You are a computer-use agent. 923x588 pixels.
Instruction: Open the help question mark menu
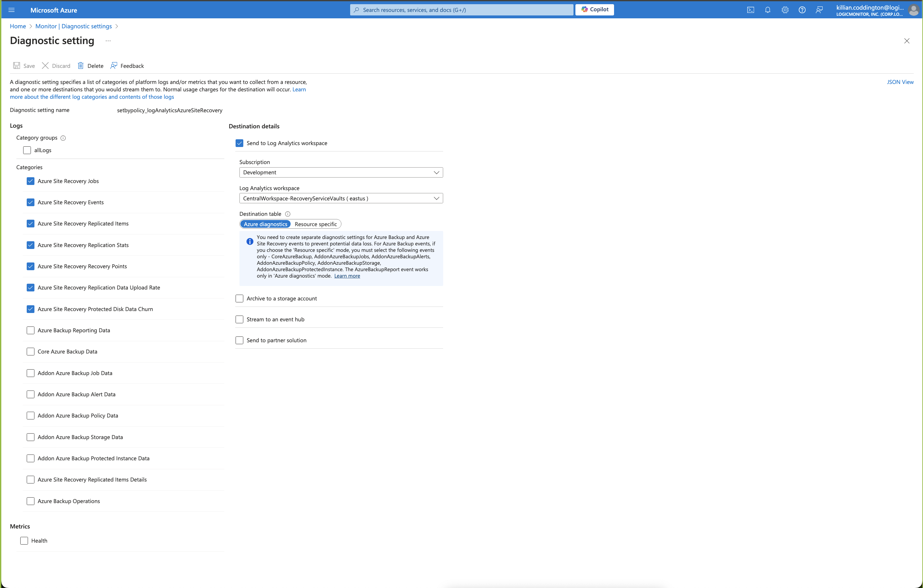tap(802, 10)
